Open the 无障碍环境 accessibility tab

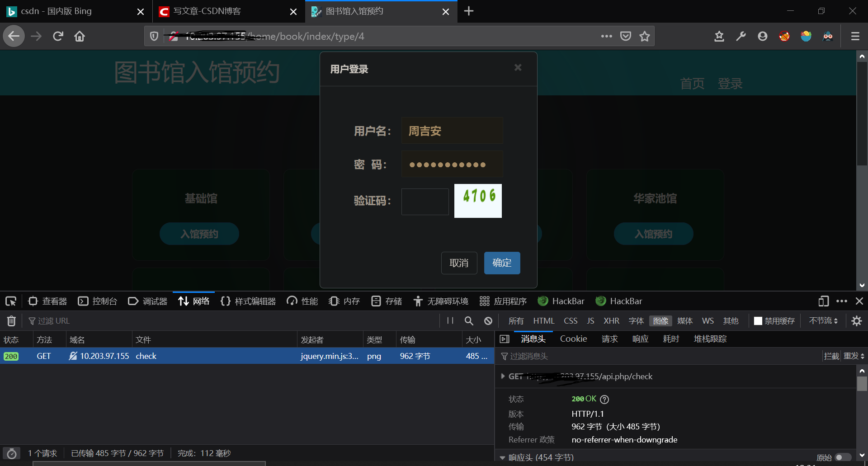coord(441,301)
